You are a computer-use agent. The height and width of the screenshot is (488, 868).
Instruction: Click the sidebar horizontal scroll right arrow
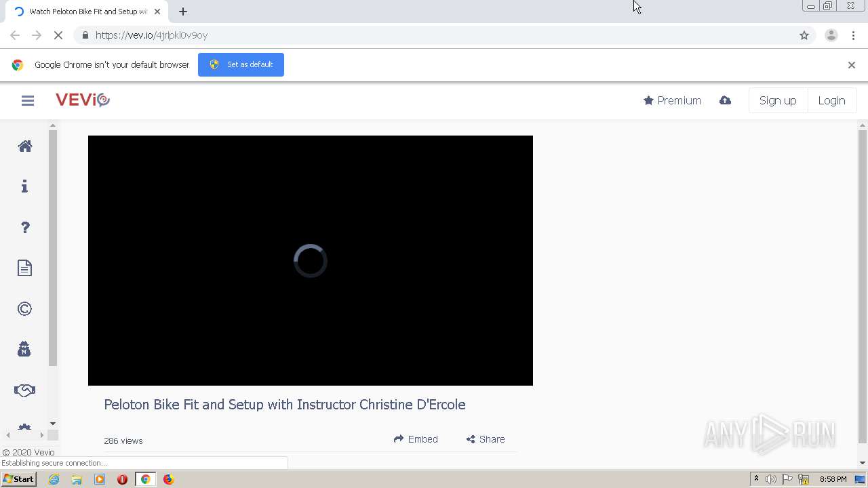[x=42, y=435]
